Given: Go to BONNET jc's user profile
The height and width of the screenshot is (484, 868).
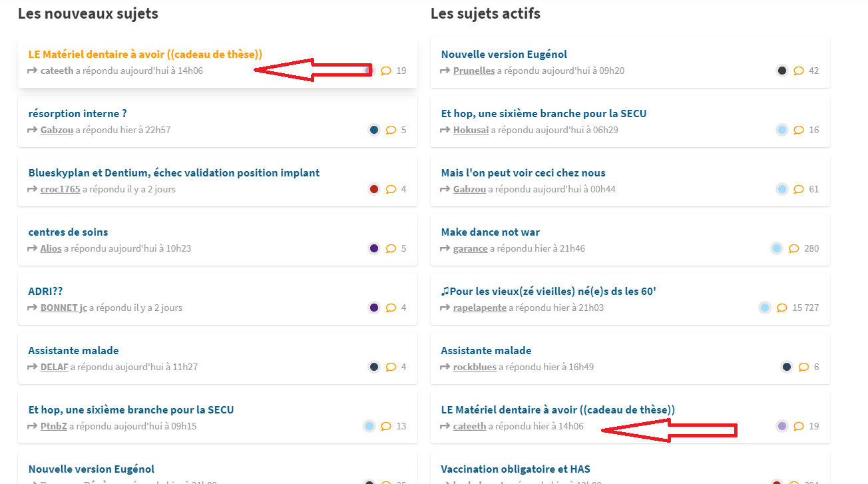Looking at the screenshot, I should click(63, 308).
